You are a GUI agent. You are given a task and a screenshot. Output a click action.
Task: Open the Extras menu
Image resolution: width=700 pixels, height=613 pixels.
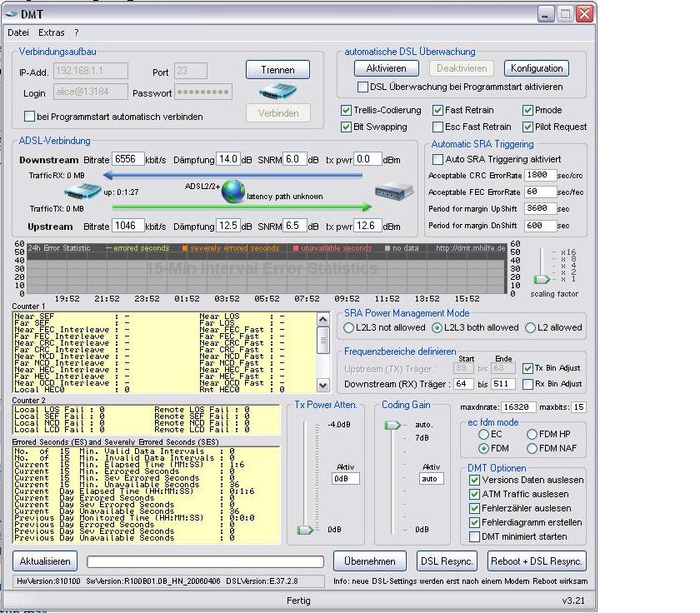[51, 32]
